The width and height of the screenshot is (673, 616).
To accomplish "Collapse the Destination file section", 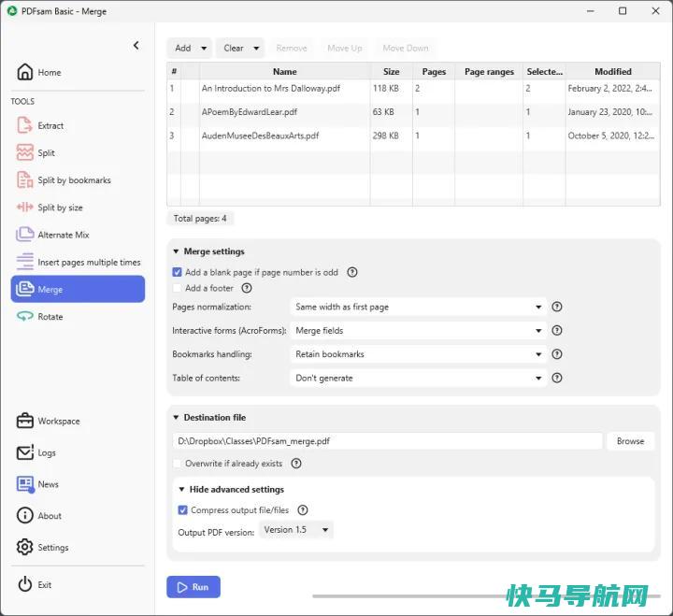I will [176, 417].
